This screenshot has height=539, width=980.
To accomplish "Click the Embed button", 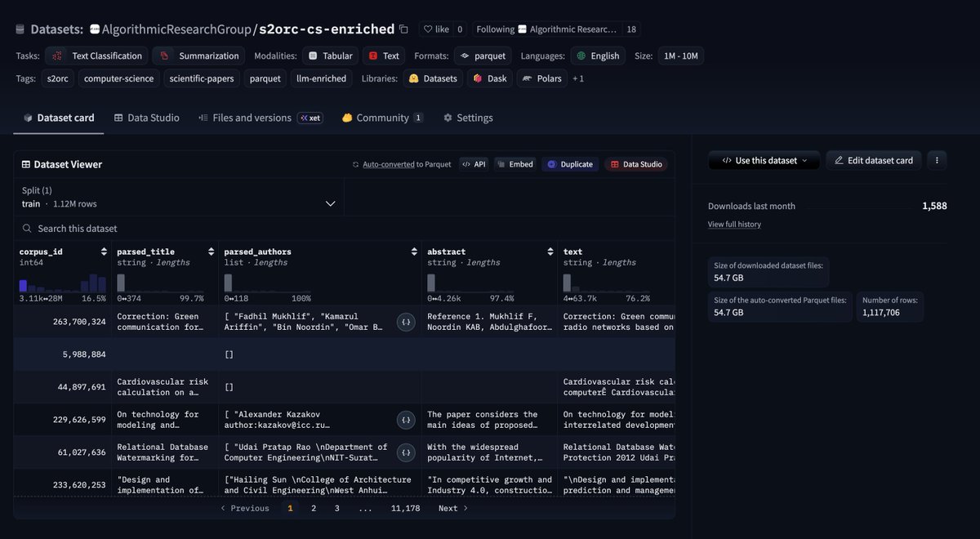I will pos(514,164).
